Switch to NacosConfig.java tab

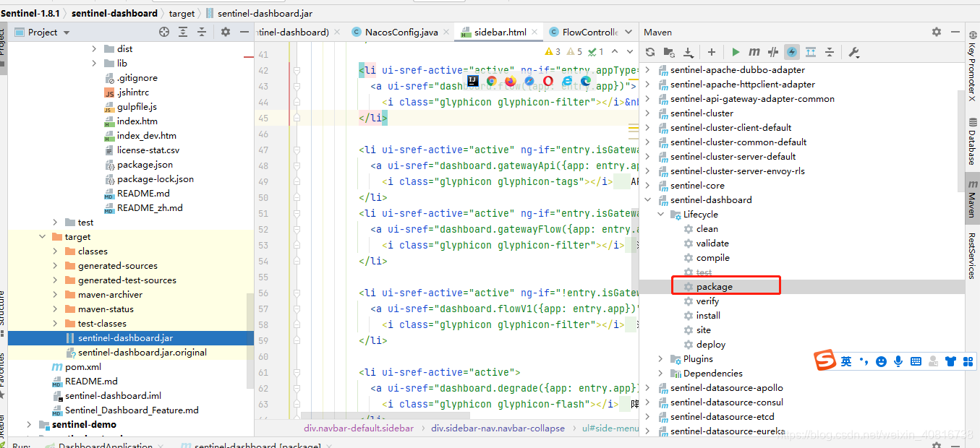[x=401, y=32]
